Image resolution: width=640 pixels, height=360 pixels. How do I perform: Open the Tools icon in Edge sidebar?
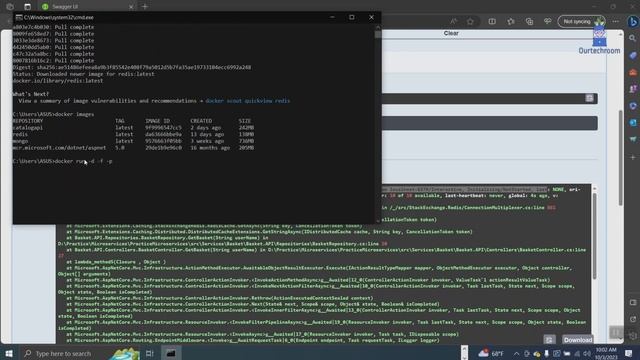pyautogui.click(x=633, y=72)
